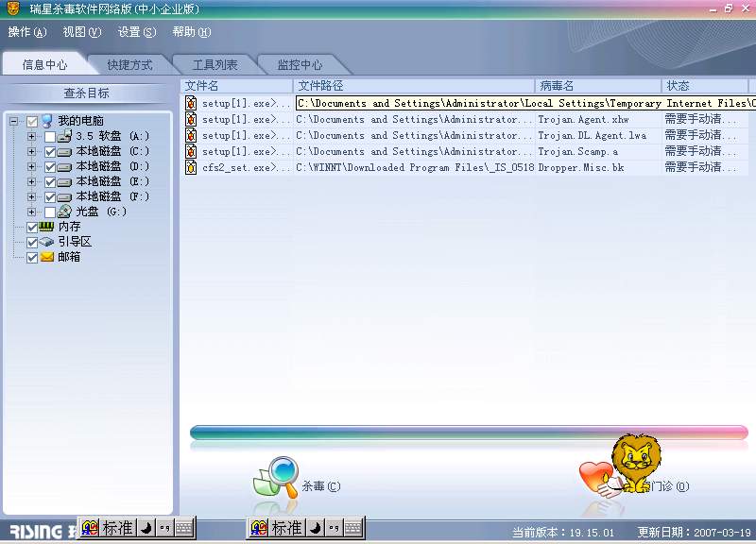Click IME logo icon beside the RISING logo
Screen dimensions: 756x544
(x=90, y=528)
